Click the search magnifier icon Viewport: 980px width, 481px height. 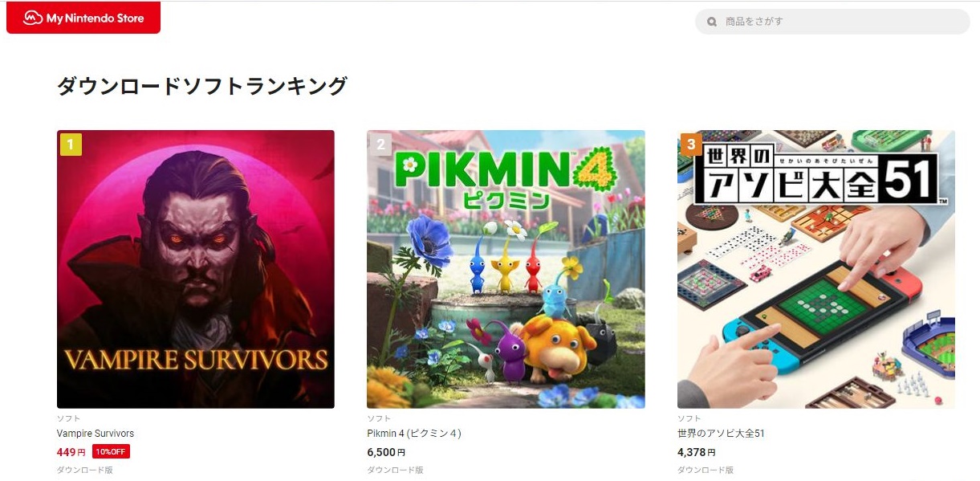(x=712, y=22)
